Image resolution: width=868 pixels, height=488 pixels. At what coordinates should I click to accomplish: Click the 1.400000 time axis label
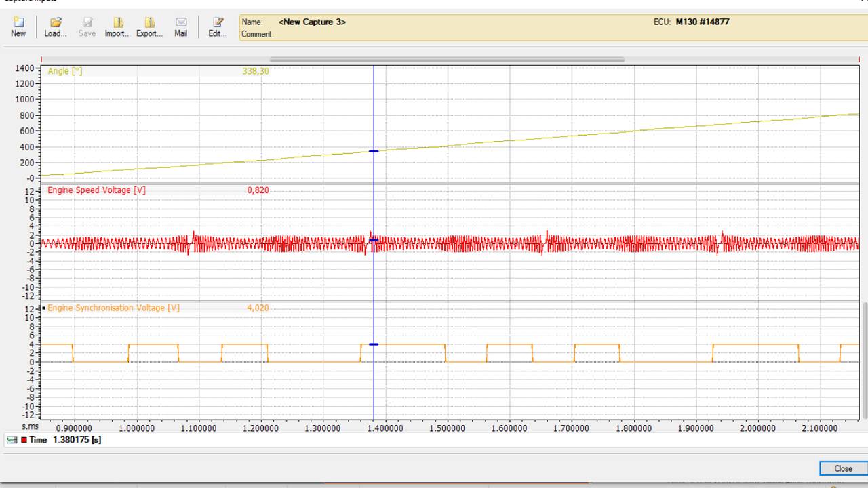386,428
